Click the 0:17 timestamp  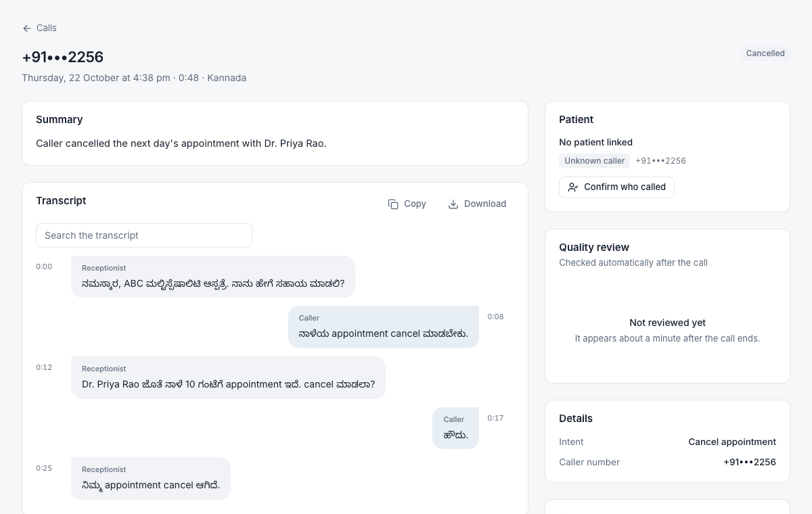coord(495,418)
